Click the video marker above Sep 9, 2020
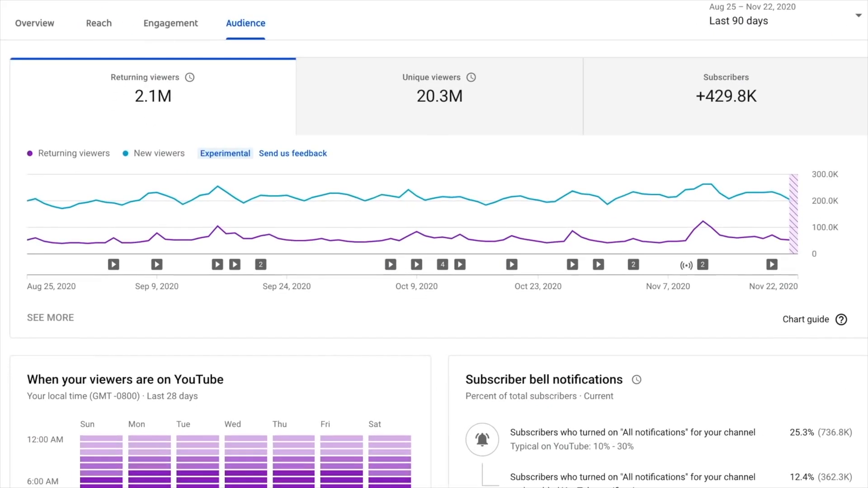 point(157,264)
